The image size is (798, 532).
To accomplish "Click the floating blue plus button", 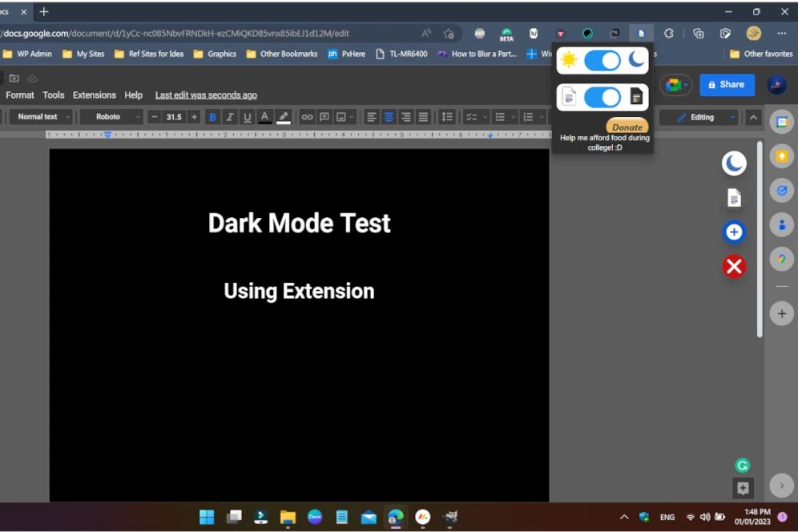I will [x=734, y=232].
